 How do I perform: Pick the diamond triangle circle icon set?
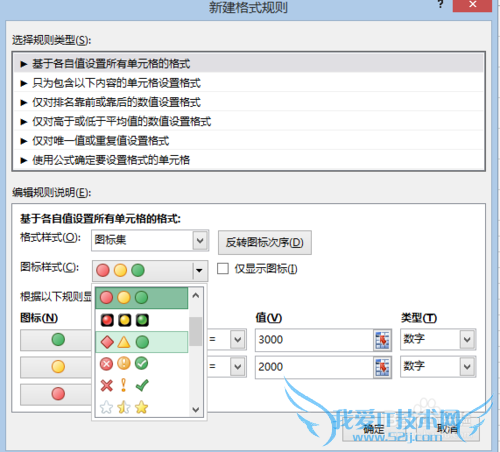tap(142, 342)
